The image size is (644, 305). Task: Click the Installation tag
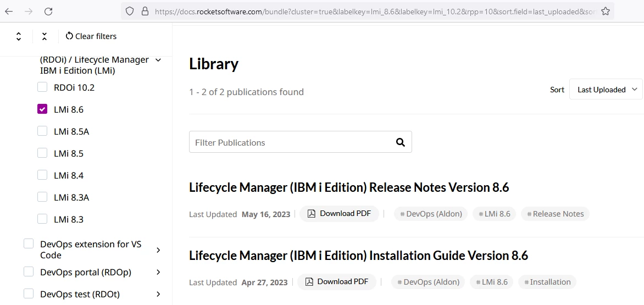pos(547,282)
